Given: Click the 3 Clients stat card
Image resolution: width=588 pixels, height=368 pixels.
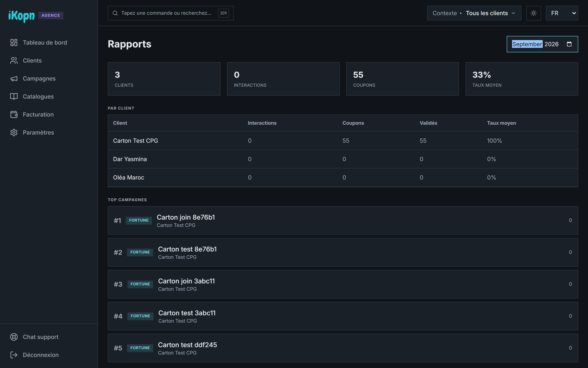Looking at the screenshot, I should [x=164, y=79].
